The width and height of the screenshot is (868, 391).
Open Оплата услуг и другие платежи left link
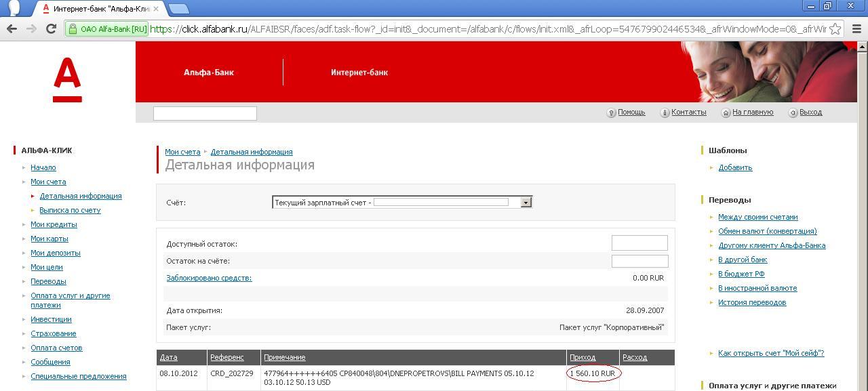70,300
